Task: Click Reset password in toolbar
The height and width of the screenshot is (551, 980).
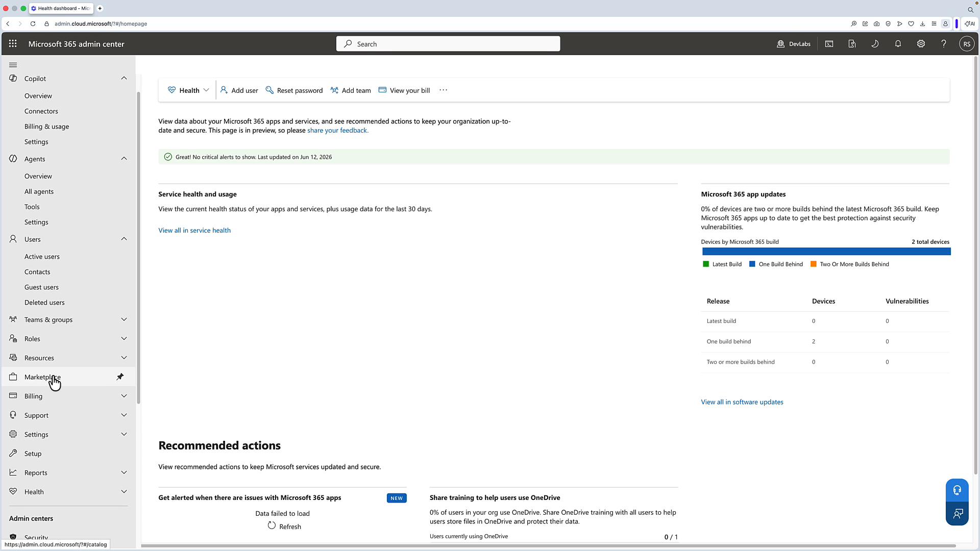Action: 294,90
